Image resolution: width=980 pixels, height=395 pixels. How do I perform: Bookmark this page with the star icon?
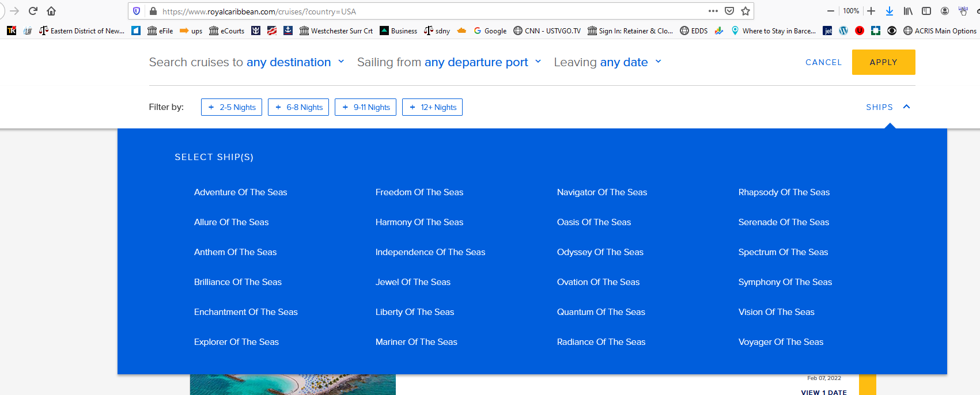[746, 11]
